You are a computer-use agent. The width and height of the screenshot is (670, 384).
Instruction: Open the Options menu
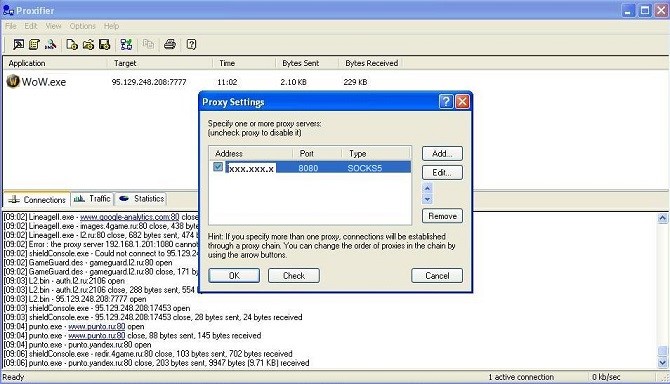pos(82,26)
